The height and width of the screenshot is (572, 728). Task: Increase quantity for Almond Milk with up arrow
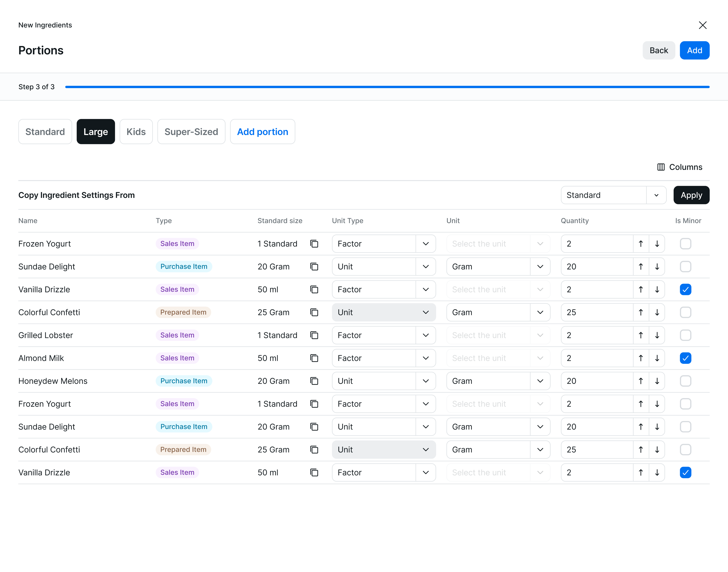click(641, 358)
